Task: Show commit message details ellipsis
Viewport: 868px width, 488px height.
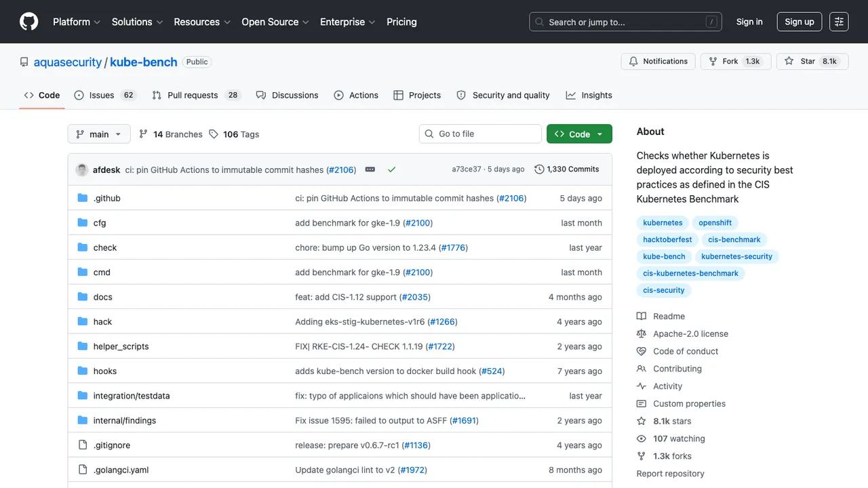Action: pyautogui.click(x=370, y=169)
